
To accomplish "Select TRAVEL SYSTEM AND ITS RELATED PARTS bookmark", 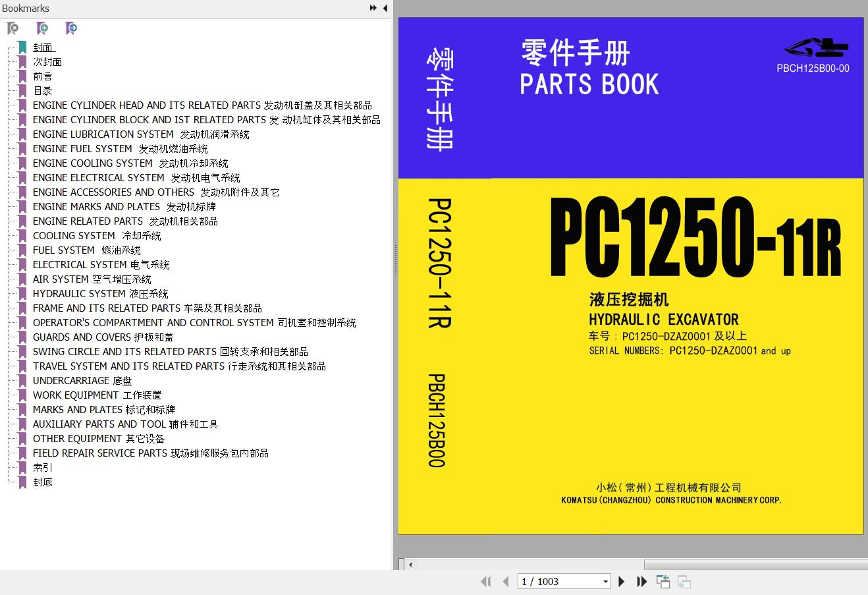I will point(179,366).
